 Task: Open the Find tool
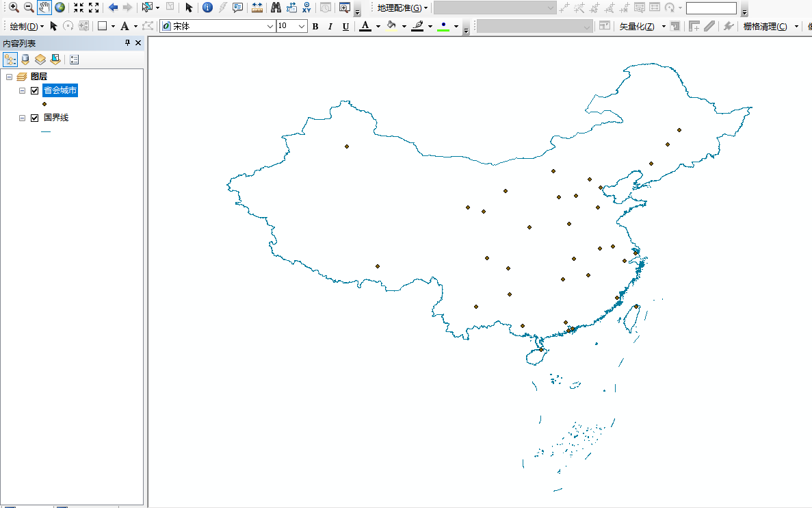click(275, 8)
